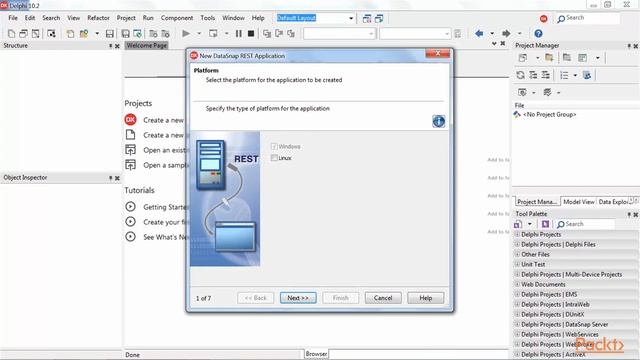
Task: Click the Cancel button in wizard
Action: point(383,298)
